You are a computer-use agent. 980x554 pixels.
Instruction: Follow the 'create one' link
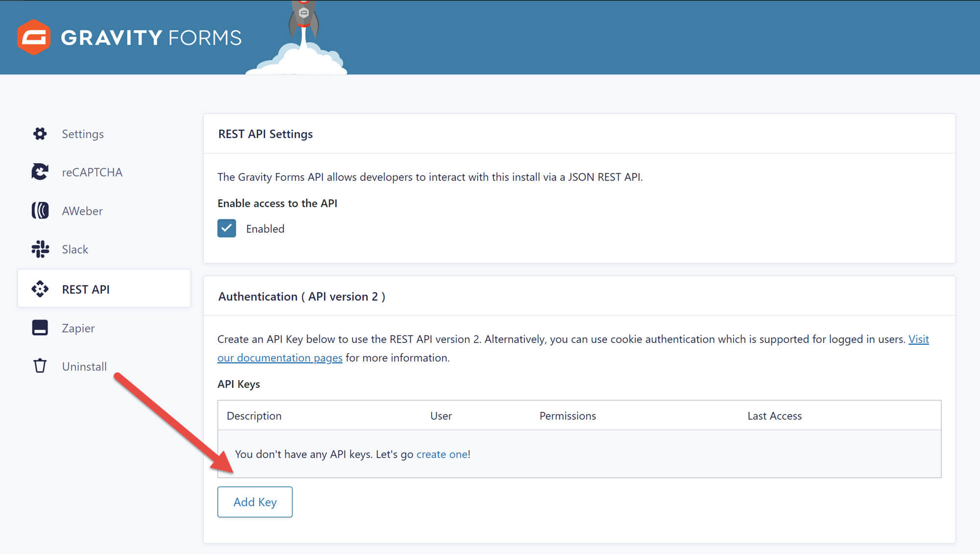coord(441,454)
